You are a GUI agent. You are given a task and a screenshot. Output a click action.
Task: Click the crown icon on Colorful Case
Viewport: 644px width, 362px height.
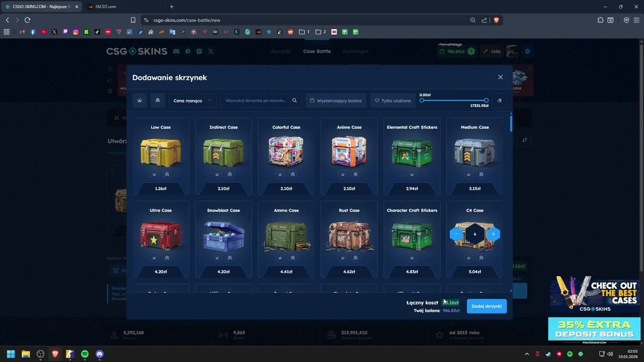pos(280,174)
